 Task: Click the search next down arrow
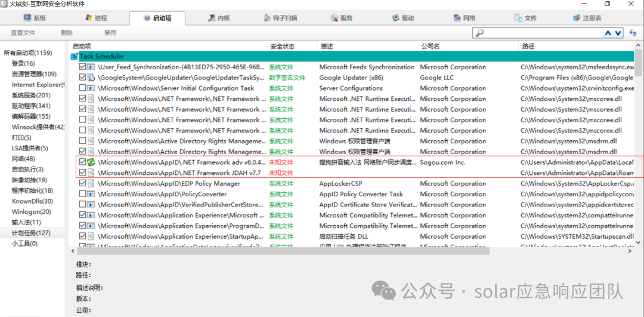pyautogui.click(x=617, y=33)
